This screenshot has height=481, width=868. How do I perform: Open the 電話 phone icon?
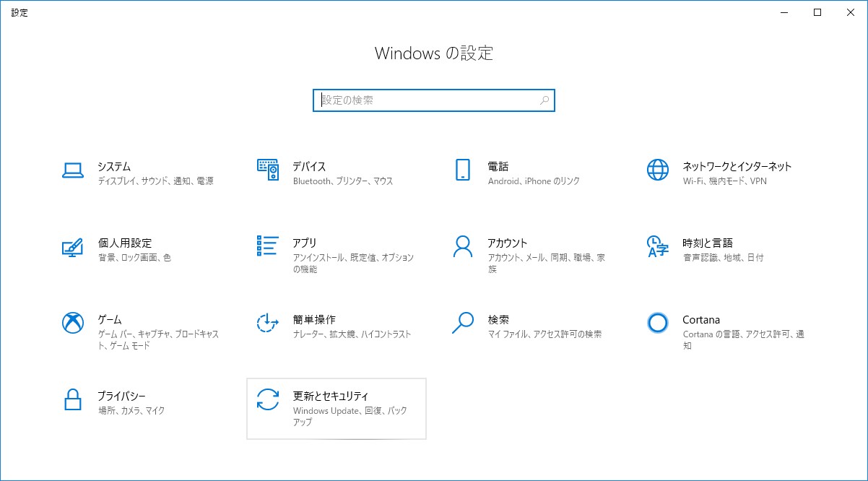[463, 170]
